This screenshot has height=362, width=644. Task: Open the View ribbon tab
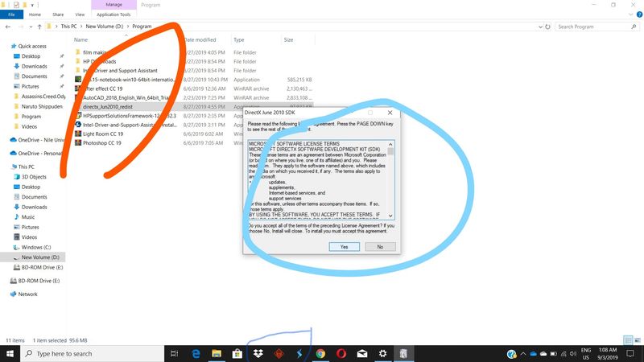(80, 14)
